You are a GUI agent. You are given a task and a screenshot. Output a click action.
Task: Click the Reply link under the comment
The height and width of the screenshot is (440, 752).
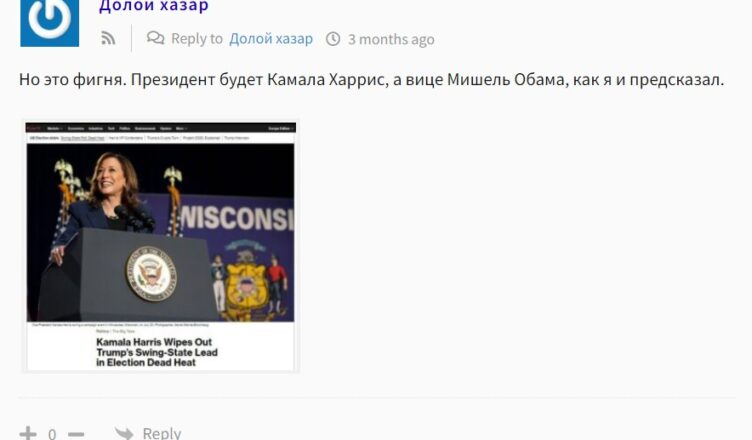point(162,433)
